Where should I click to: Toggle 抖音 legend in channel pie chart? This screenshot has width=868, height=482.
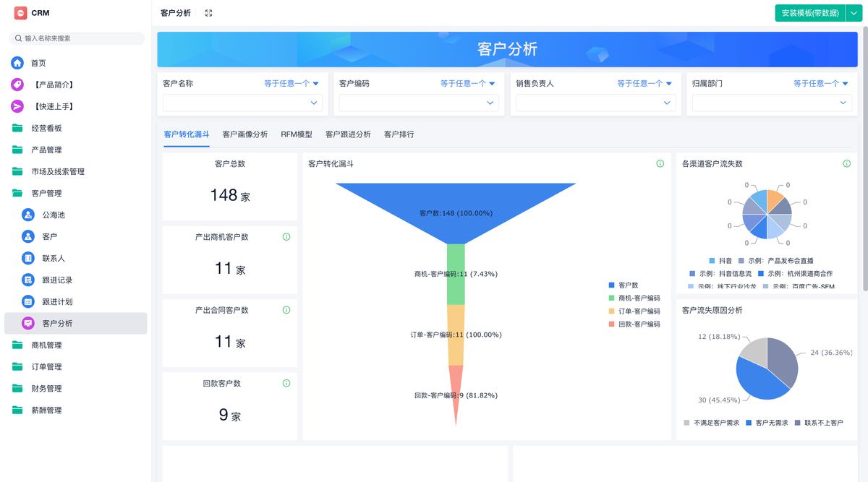click(720, 261)
